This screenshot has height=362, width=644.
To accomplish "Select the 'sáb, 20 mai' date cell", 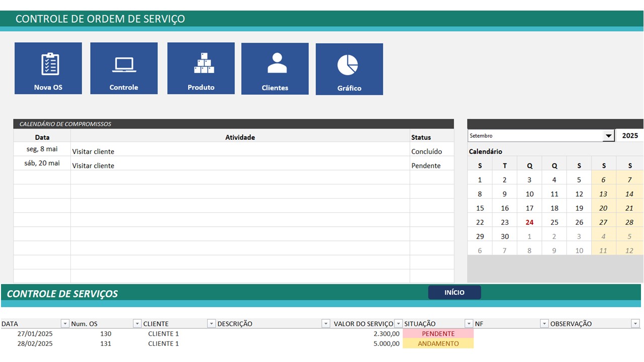I will [x=42, y=163].
